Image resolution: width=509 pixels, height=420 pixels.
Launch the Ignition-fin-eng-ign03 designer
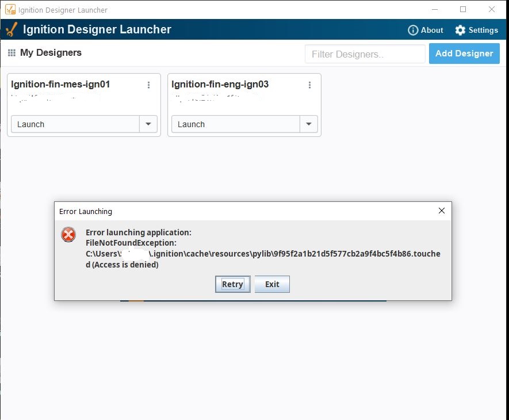coord(236,124)
